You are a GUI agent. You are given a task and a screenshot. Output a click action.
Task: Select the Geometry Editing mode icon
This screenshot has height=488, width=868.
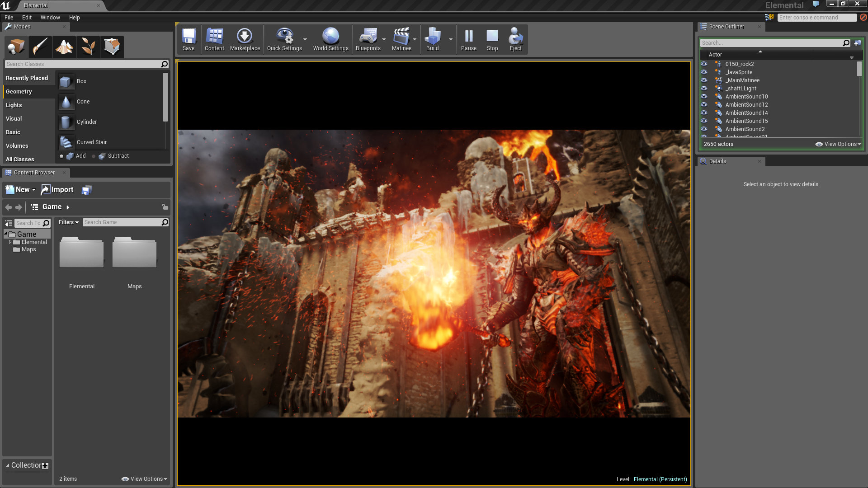[112, 47]
